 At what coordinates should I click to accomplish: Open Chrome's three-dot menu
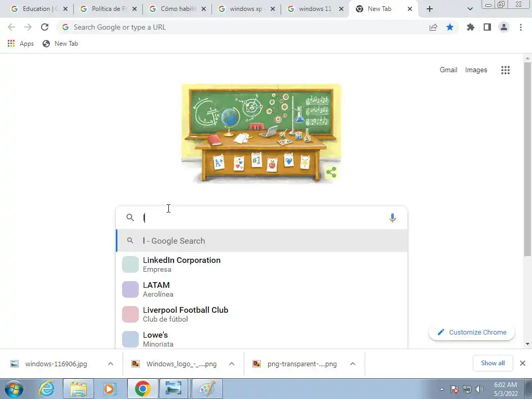pyautogui.click(x=521, y=27)
